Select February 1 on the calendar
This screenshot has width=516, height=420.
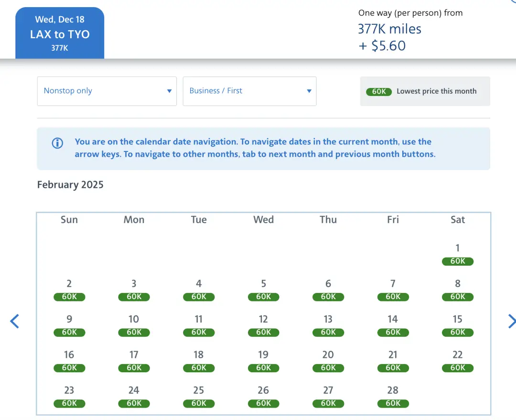click(457, 254)
